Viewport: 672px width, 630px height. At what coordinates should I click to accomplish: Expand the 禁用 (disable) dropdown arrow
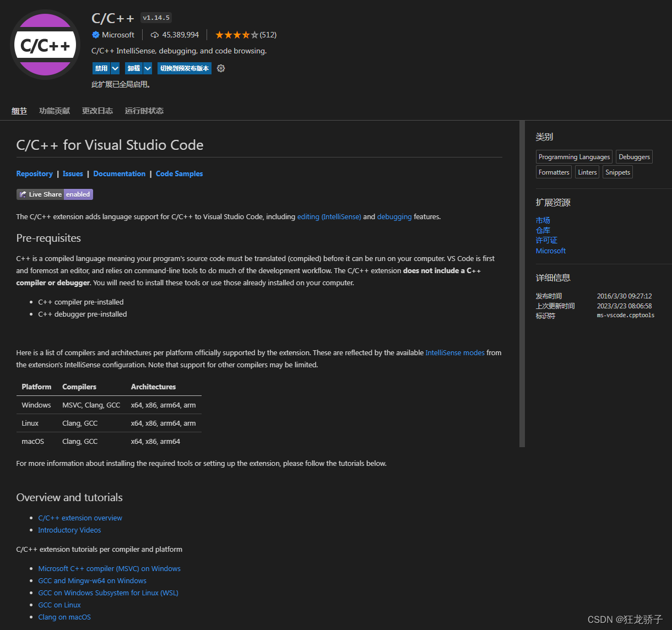click(115, 68)
